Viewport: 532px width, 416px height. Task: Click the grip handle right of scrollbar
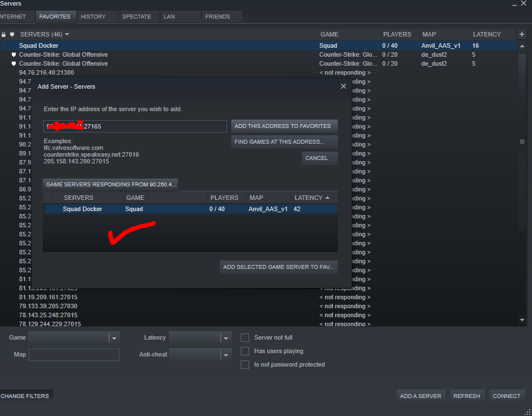(522, 142)
